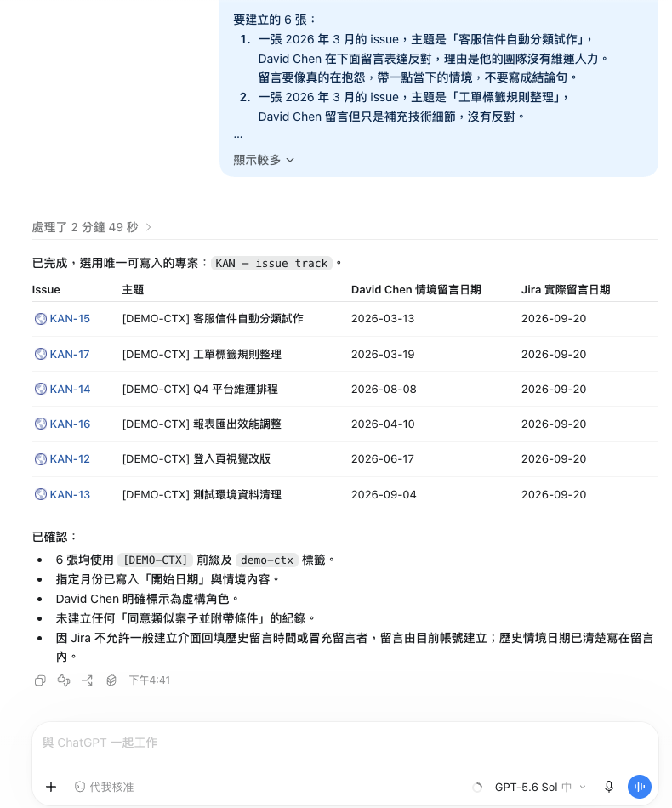The image size is (672, 808).
Task: Click the Issue column header
Action: 46,289
